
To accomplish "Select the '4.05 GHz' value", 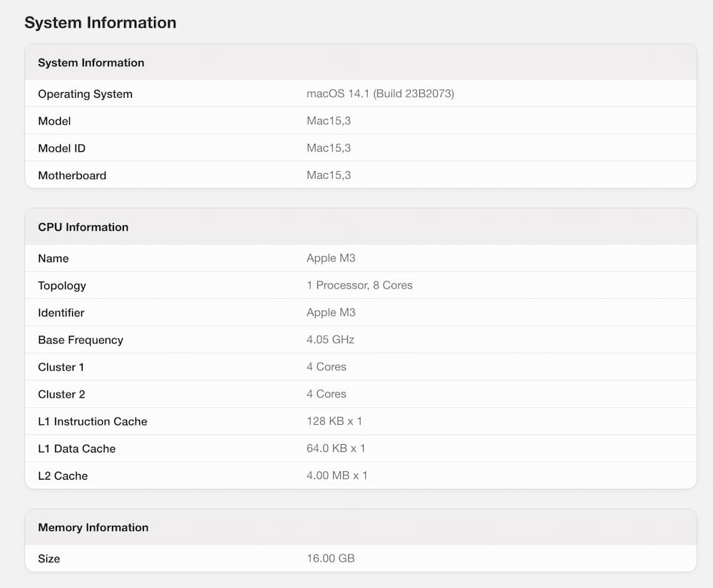I will (330, 339).
